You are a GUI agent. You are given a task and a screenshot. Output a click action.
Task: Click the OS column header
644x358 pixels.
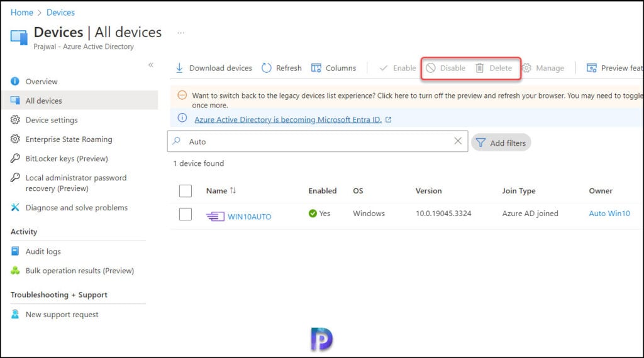pos(358,191)
